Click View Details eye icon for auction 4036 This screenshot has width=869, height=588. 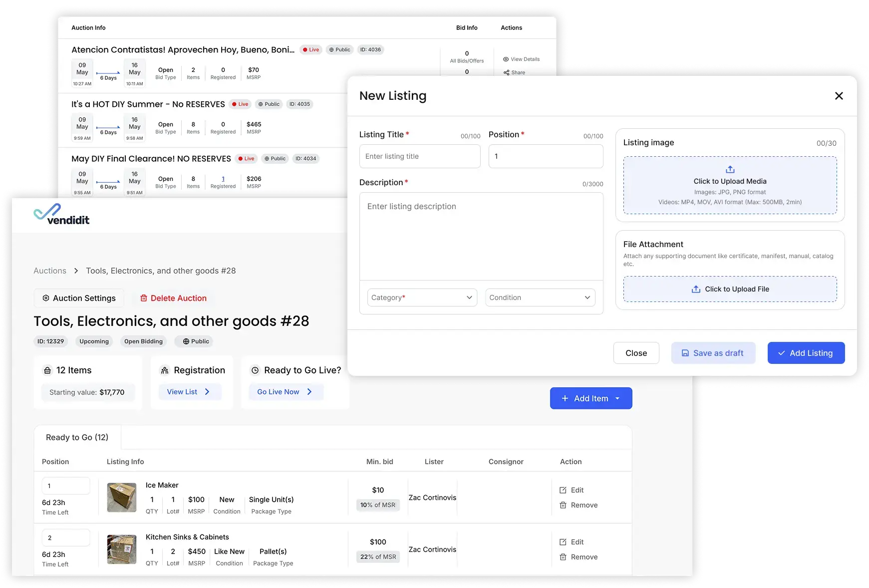[x=506, y=59]
